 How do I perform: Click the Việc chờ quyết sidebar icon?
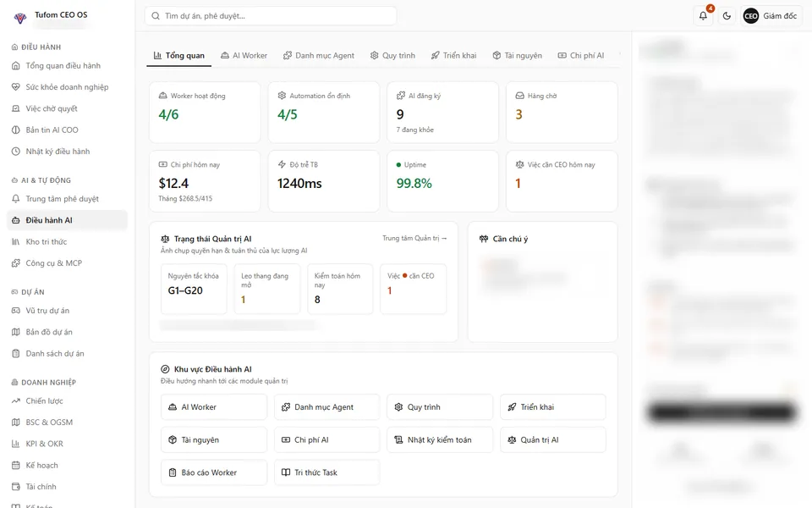(15, 108)
